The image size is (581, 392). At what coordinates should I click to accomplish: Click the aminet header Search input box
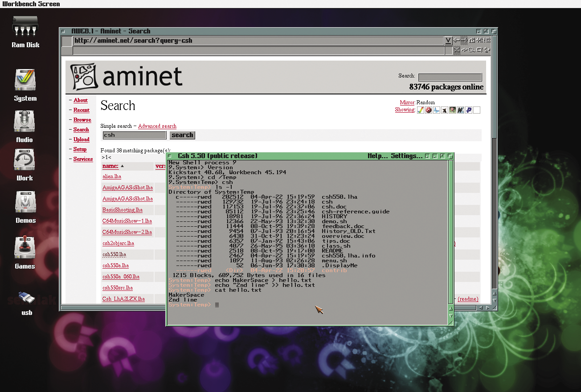450,77
